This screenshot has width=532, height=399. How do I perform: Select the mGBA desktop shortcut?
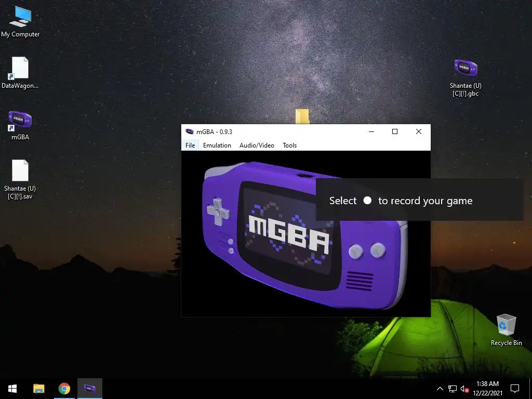[20, 125]
